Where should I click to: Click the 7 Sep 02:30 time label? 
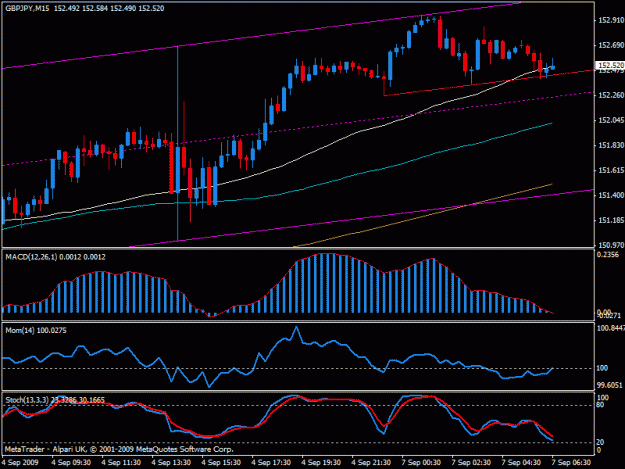[471, 462]
